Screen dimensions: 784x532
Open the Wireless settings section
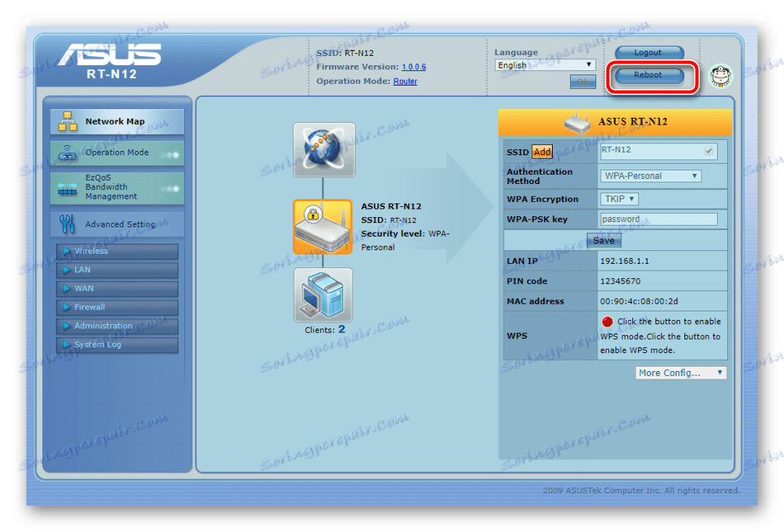pyautogui.click(x=117, y=252)
